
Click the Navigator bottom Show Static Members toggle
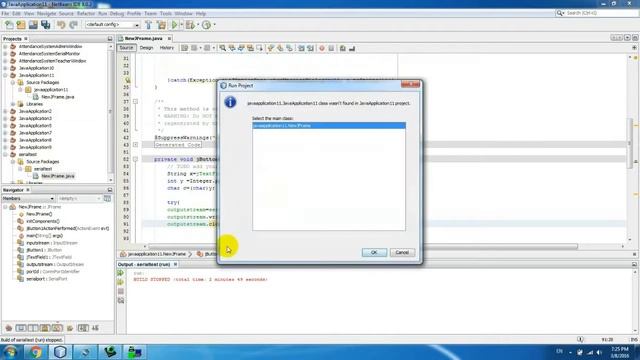pyautogui.click(x=33, y=328)
